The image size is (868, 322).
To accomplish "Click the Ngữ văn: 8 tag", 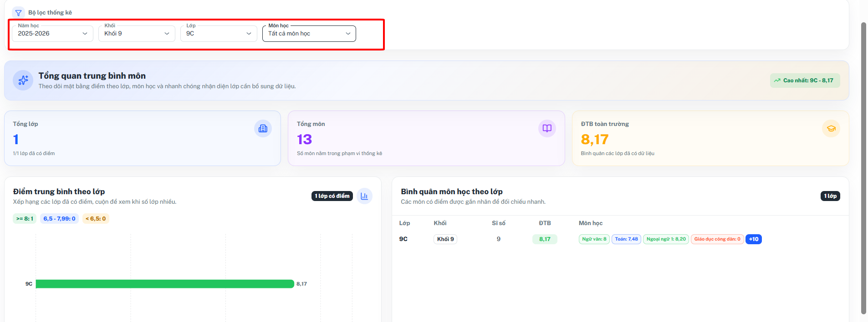I will [x=594, y=239].
